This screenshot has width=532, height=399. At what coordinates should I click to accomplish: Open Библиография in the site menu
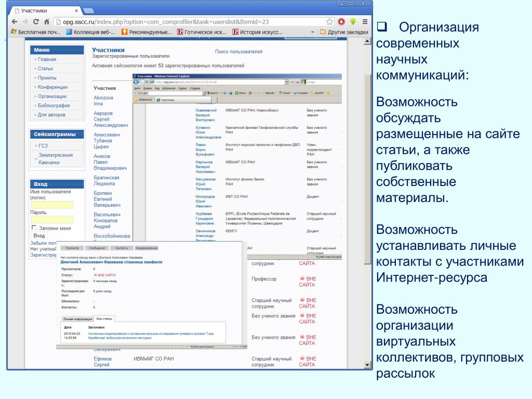pos(54,105)
